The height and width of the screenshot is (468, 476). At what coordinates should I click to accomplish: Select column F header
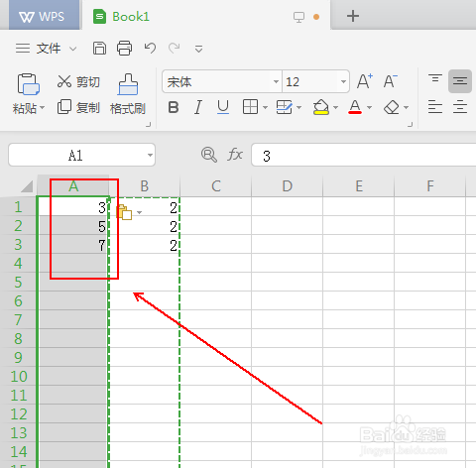[x=430, y=186]
